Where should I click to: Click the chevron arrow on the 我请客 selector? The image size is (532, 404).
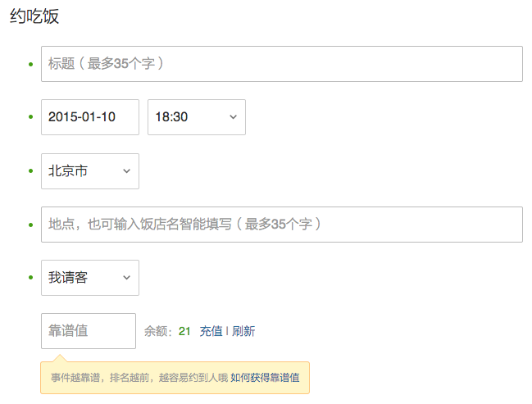(126, 278)
